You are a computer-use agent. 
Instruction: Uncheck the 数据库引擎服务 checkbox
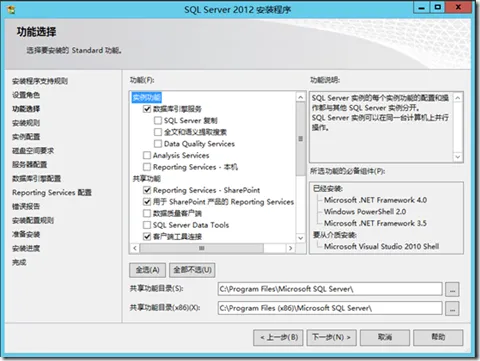click(147, 109)
